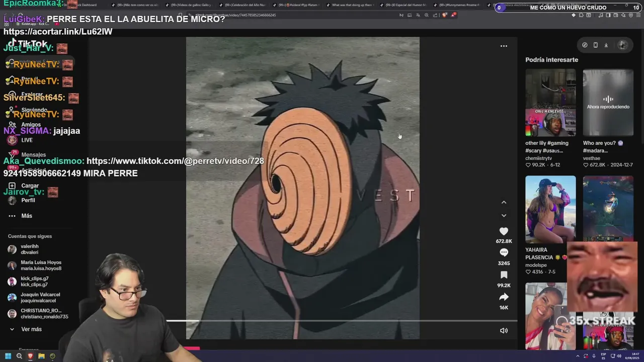Seek on the video progress bar
Viewport: 644px width, 362px height.
point(341,320)
